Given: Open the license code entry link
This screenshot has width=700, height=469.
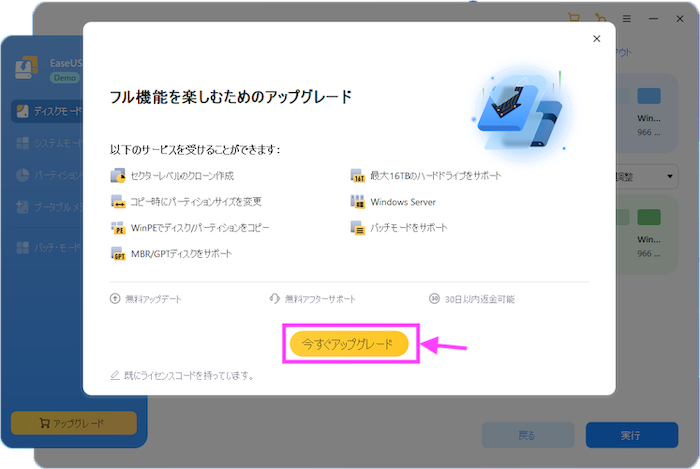Looking at the screenshot, I should tap(188, 376).
